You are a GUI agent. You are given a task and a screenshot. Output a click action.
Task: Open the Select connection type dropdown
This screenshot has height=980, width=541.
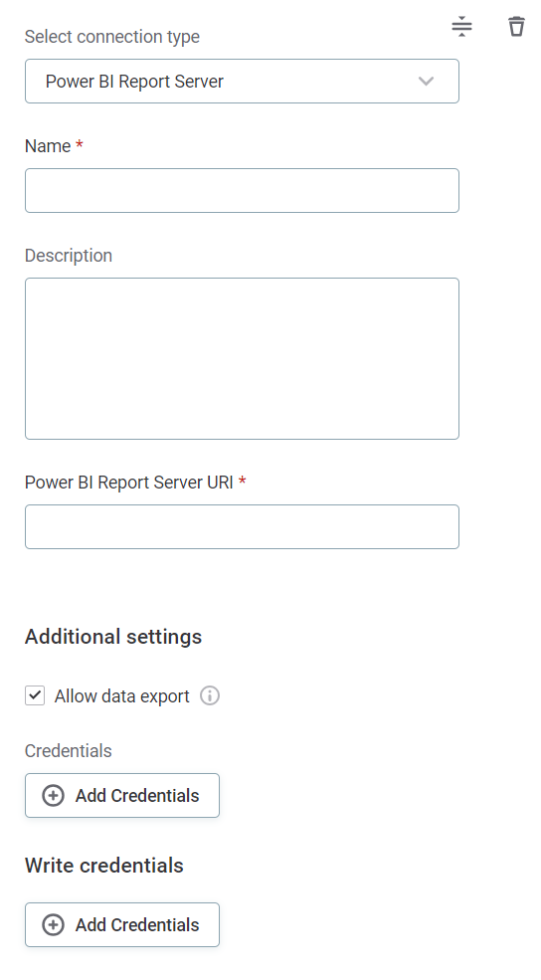pyautogui.click(x=242, y=82)
